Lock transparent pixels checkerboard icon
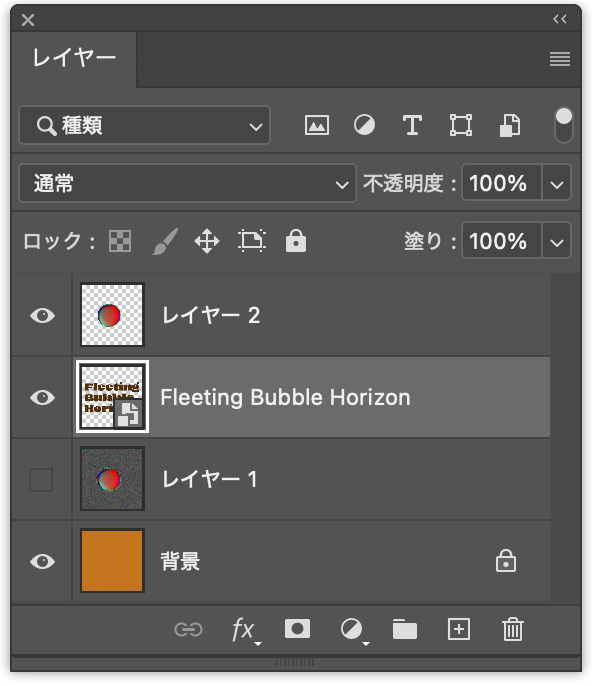Image resolution: width=592 pixels, height=686 pixels. [x=120, y=241]
